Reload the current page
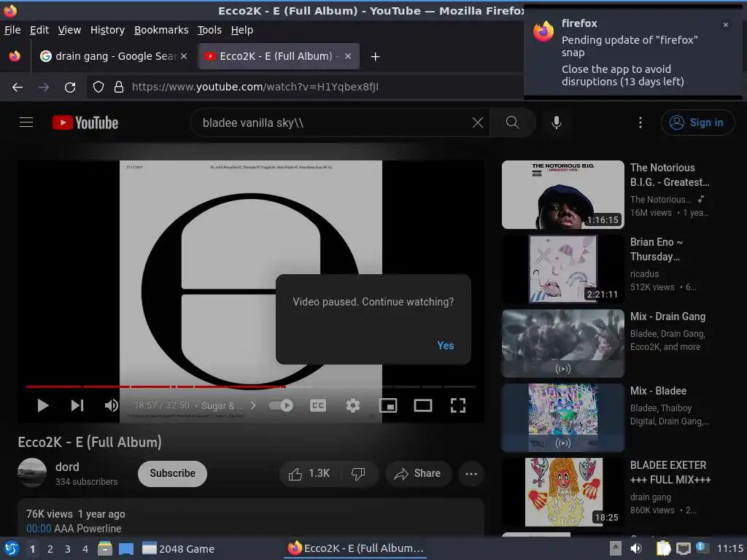The image size is (747, 560). tap(70, 87)
